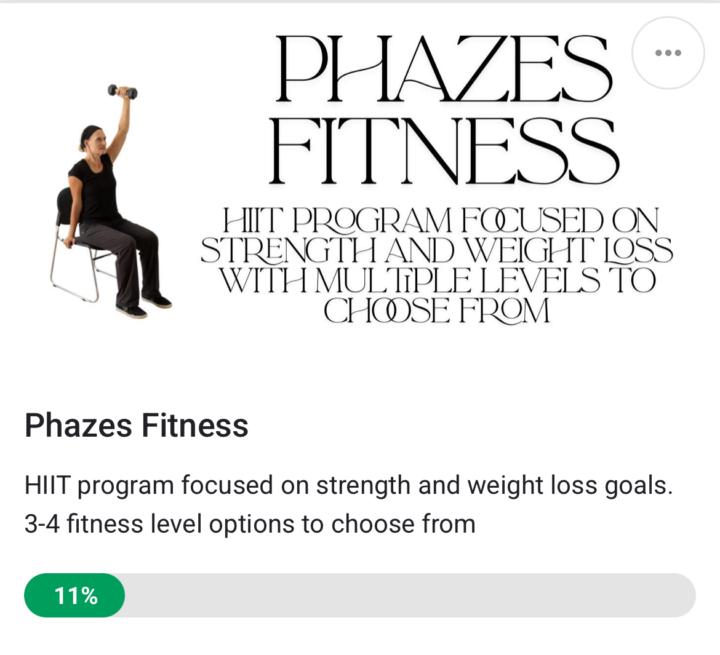The width and height of the screenshot is (720, 655).
Task: Tap the woman's shoes in the banner photo
Action: point(145,304)
